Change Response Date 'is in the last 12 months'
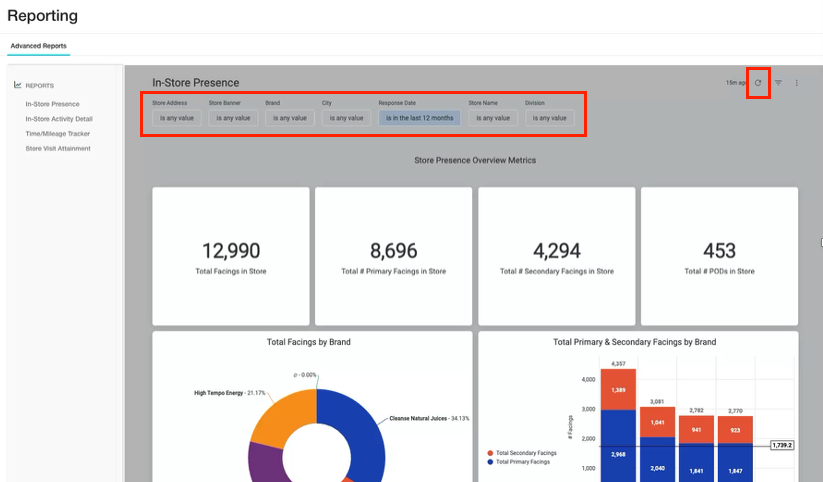 (419, 118)
